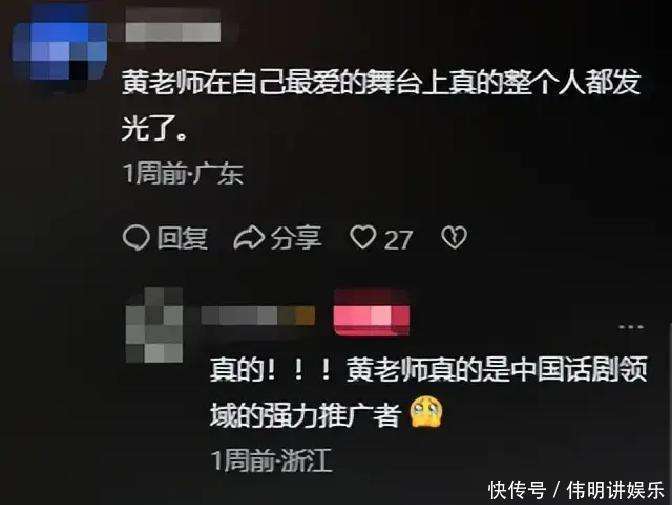Click the share arrow icon

tap(249, 237)
